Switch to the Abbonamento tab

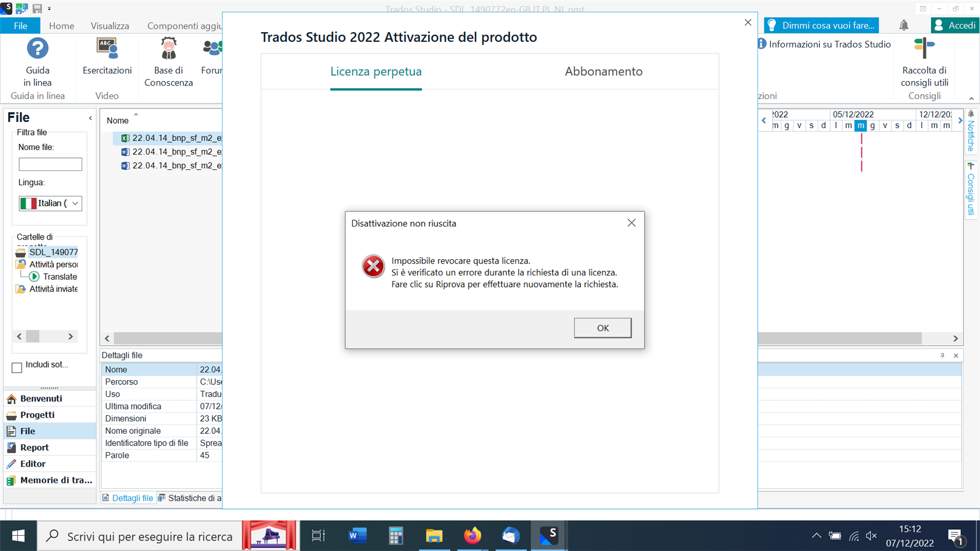tap(603, 71)
